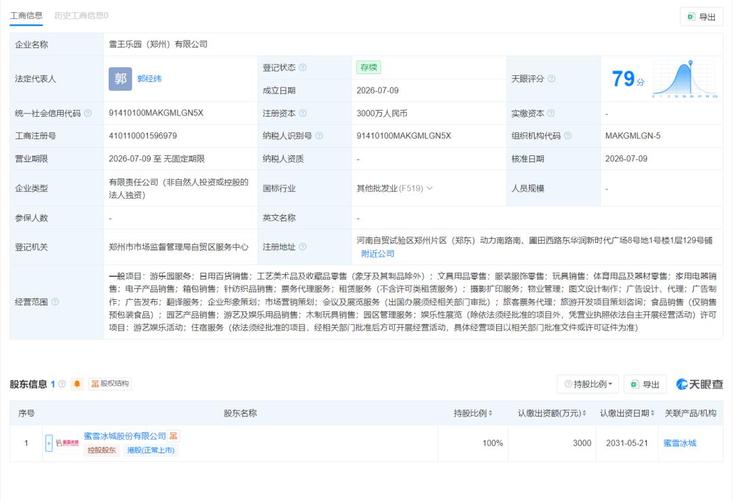Click the info icon beside 股东信息 heading

click(x=62, y=384)
